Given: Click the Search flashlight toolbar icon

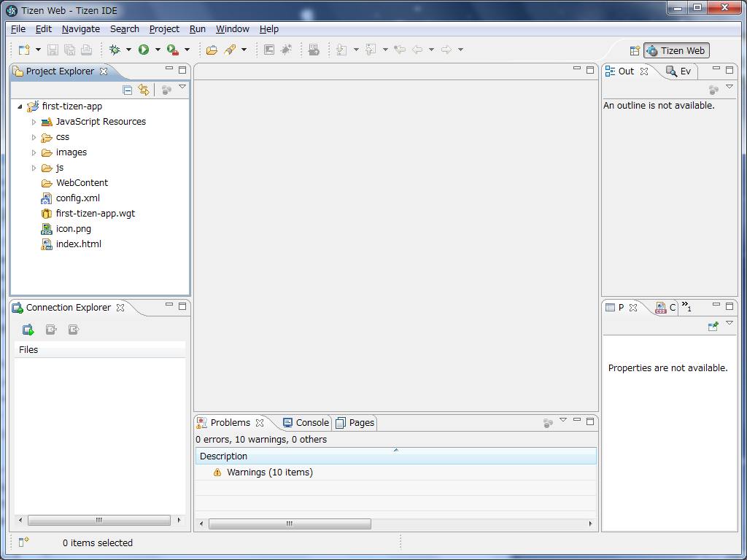Looking at the screenshot, I should click(x=230, y=50).
